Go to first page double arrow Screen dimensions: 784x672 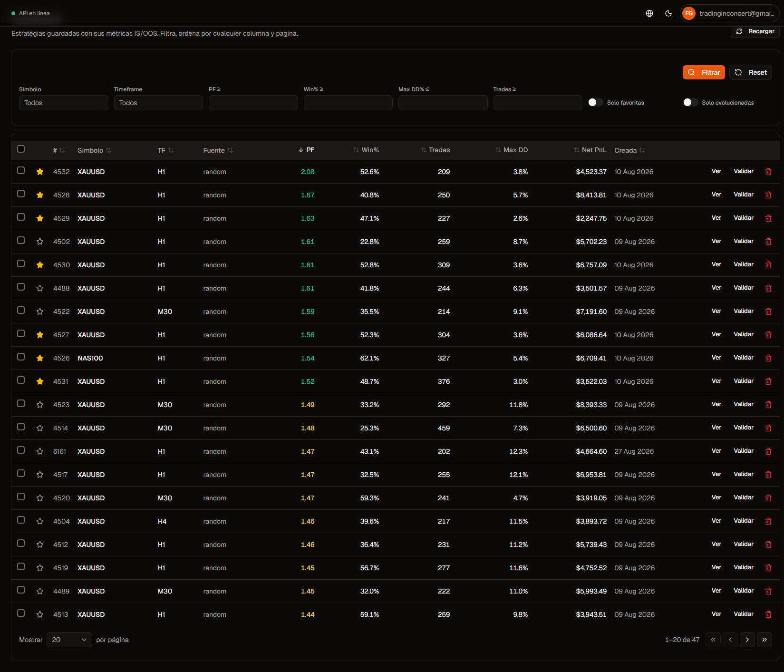pos(713,640)
